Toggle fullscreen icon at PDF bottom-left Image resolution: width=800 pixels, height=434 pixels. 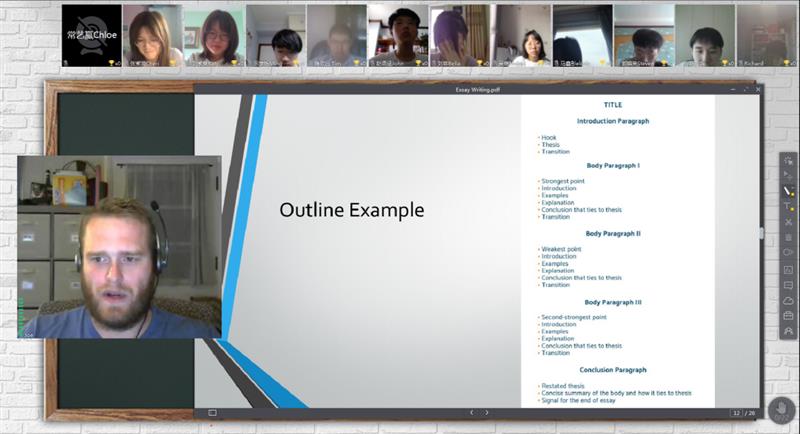(212, 412)
